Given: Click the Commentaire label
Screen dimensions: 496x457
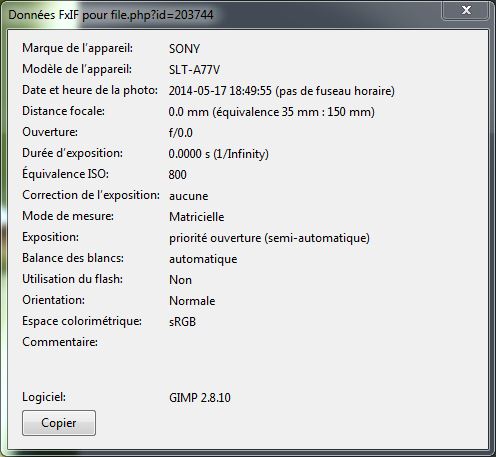Looking at the screenshot, I should (x=60, y=342).
